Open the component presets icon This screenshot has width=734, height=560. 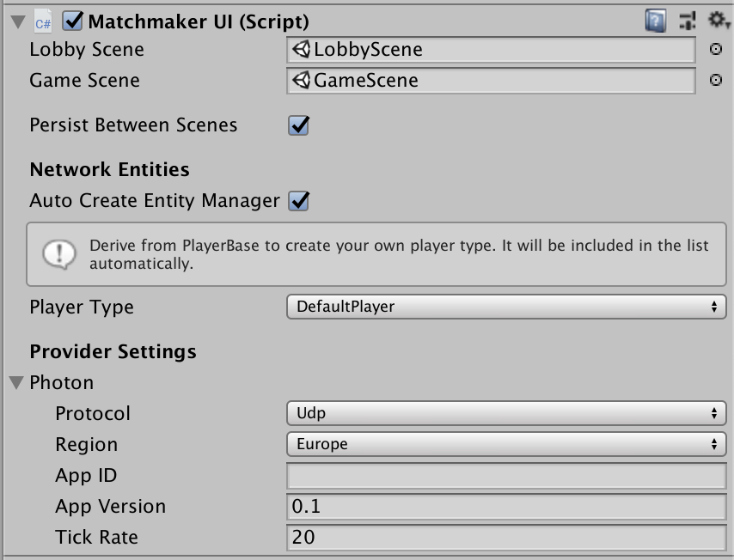pos(688,21)
